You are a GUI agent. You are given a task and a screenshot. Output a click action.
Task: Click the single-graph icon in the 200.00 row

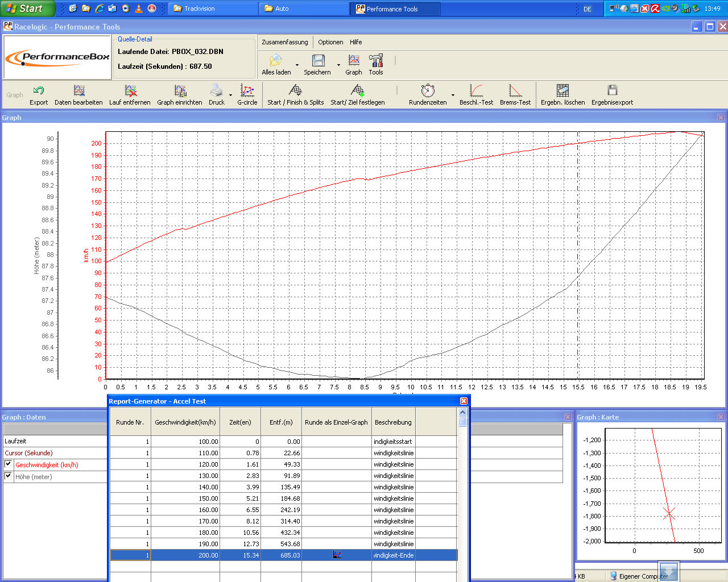point(337,555)
